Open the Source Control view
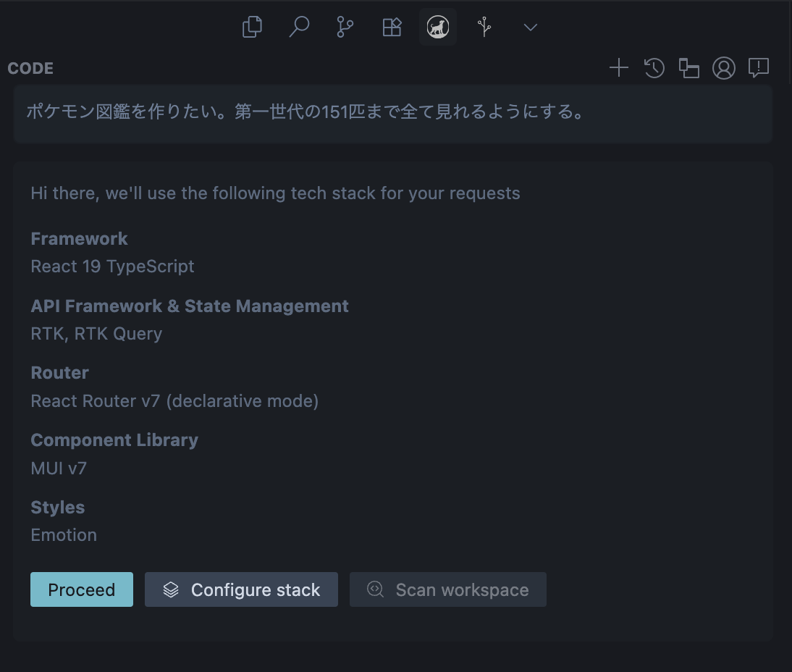The height and width of the screenshot is (672, 792). (x=345, y=28)
